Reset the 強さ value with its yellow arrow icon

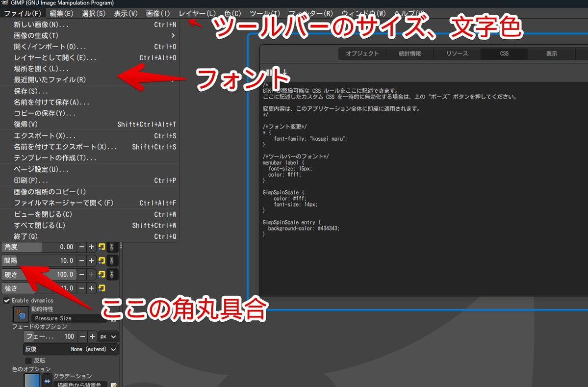(x=102, y=288)
